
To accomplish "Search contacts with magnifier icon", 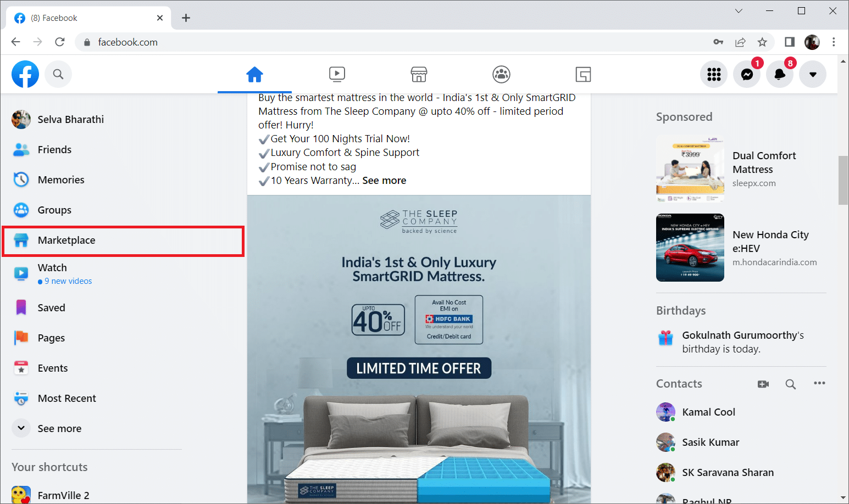I will [791, 384].
